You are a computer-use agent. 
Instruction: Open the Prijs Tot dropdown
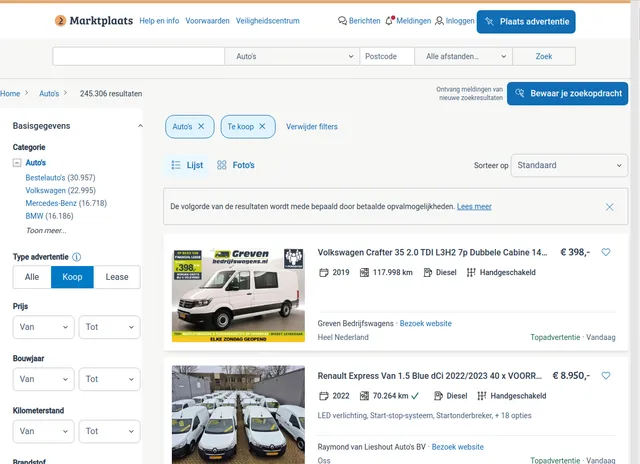[x=109, y=327]
